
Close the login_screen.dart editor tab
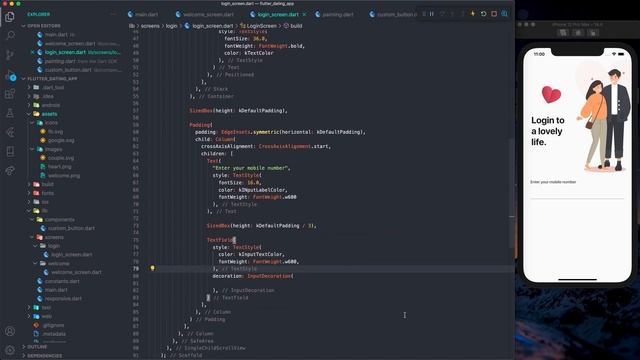(x=304, y=14)
